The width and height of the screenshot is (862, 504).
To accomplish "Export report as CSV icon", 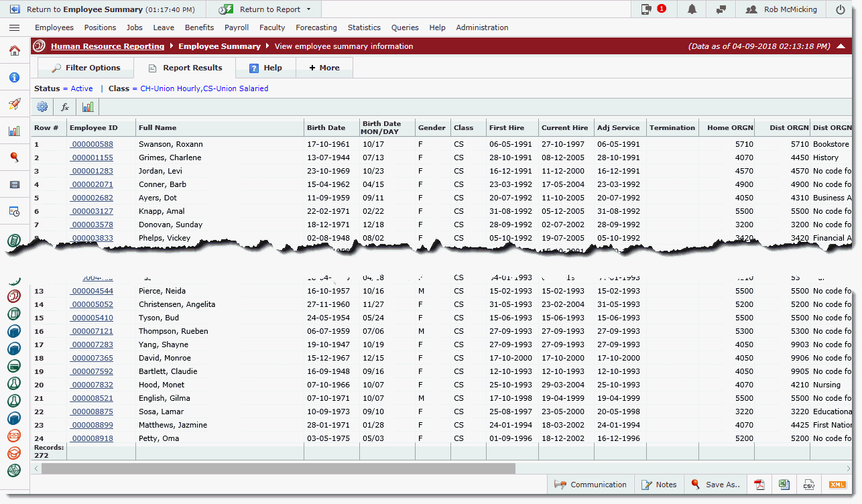I will point(809,485).
